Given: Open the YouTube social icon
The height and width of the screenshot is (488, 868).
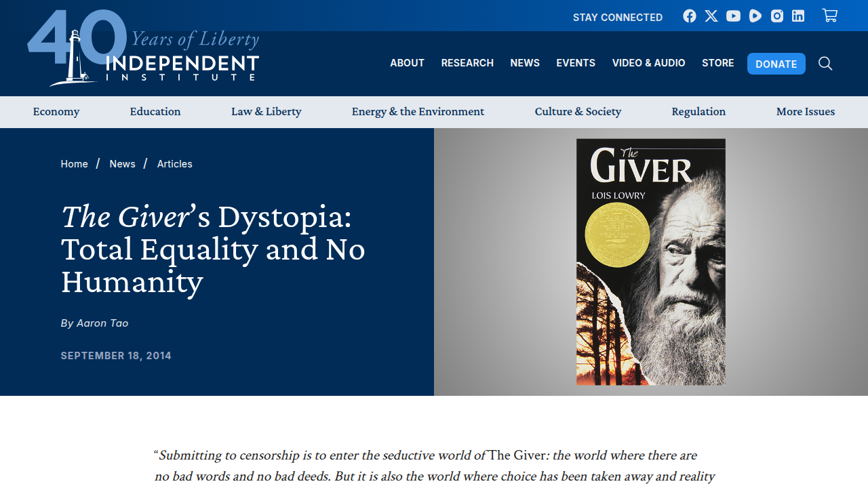Looking at the screenshot, I should pyautogui.click(x=733, y=16).
